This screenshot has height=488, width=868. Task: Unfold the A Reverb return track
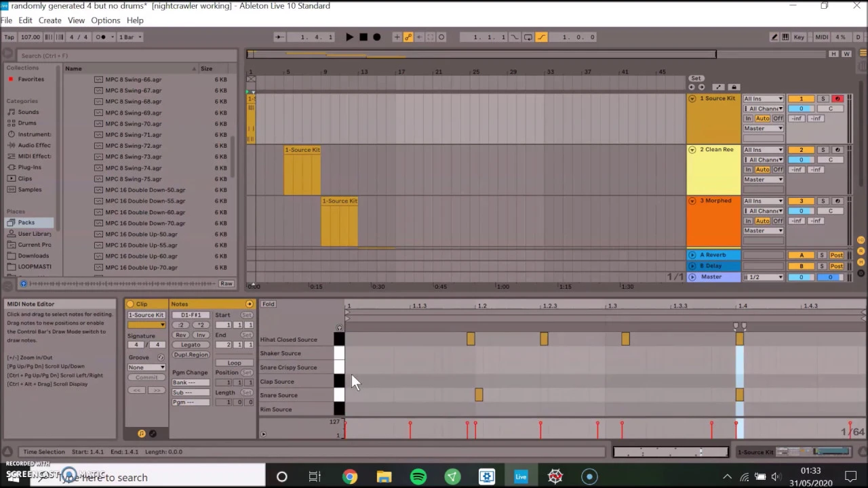point(692,255)
